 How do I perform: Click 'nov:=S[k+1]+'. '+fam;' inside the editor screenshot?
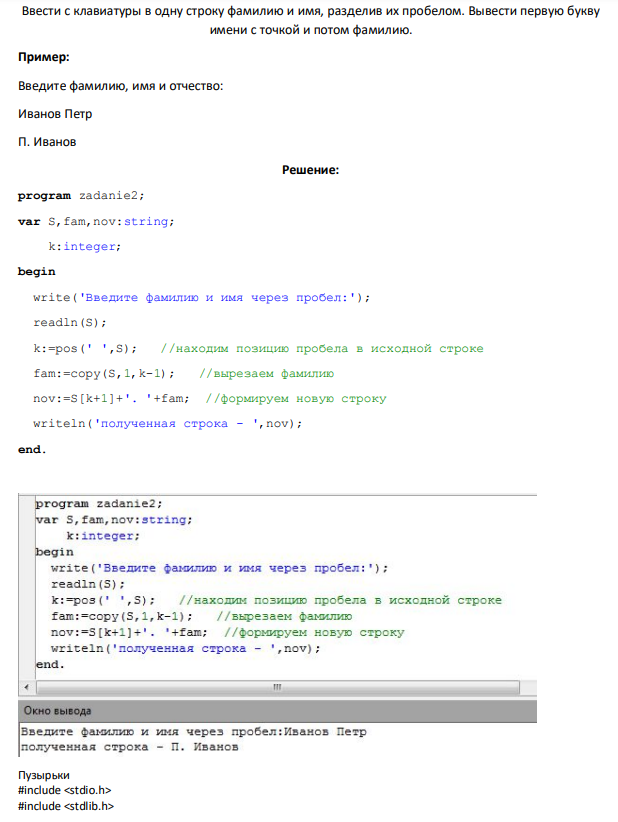[x=129, y=633]
